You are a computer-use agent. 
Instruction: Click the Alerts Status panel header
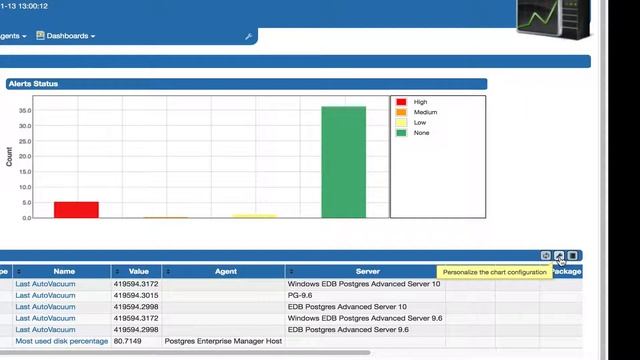pyautogui.click(x=247, y=84)
